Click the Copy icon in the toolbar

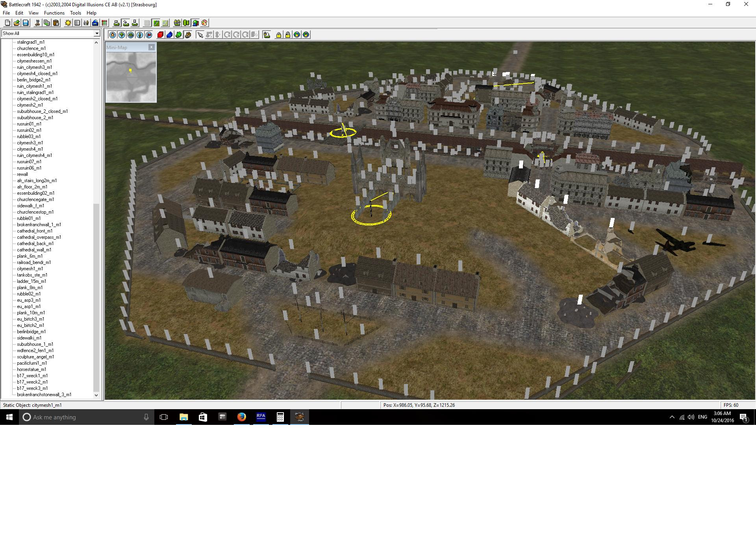point(46,23)
